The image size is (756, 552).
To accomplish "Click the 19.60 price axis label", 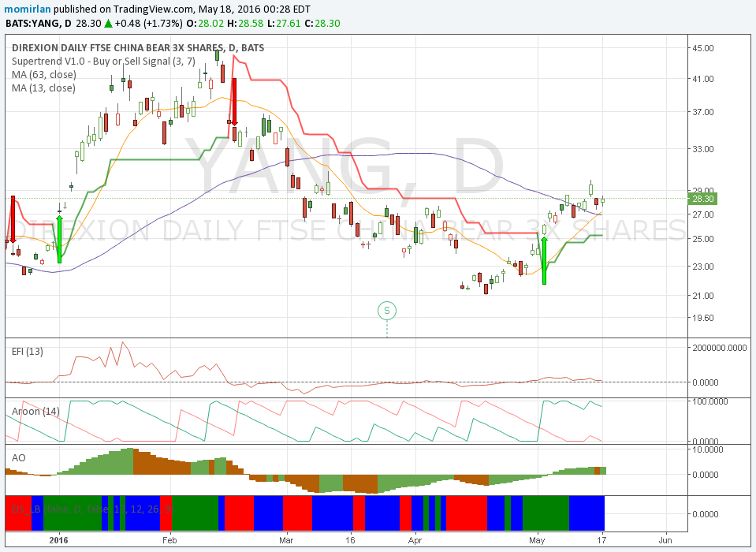I will [703, 318].
